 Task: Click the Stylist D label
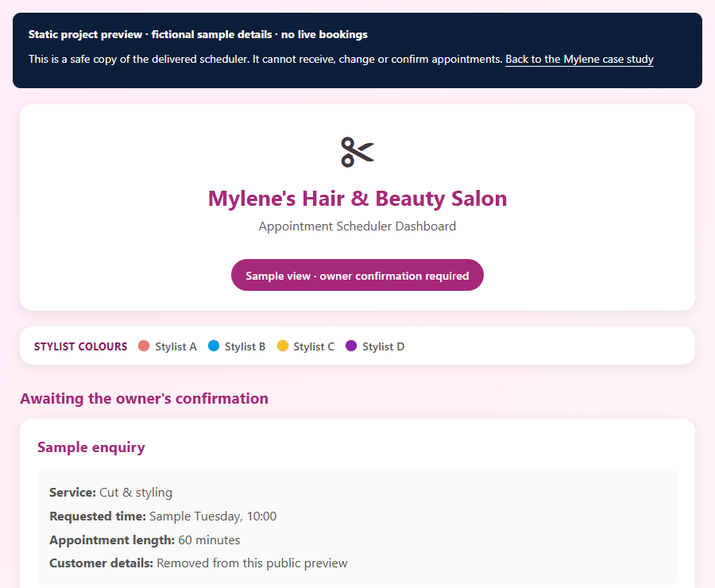coord(383,346)
